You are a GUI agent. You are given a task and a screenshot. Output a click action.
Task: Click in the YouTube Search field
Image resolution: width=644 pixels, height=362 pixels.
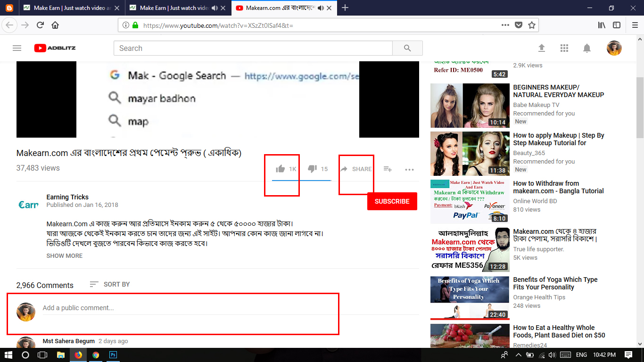click(253, 48)
